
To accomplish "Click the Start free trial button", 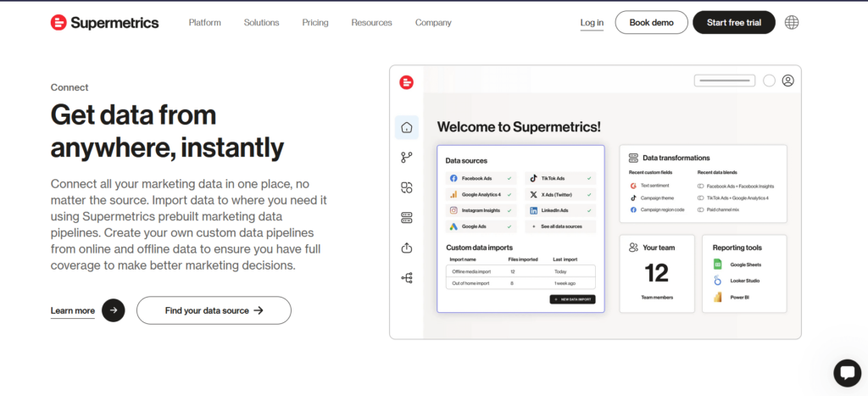I will (x=733, y=23).
